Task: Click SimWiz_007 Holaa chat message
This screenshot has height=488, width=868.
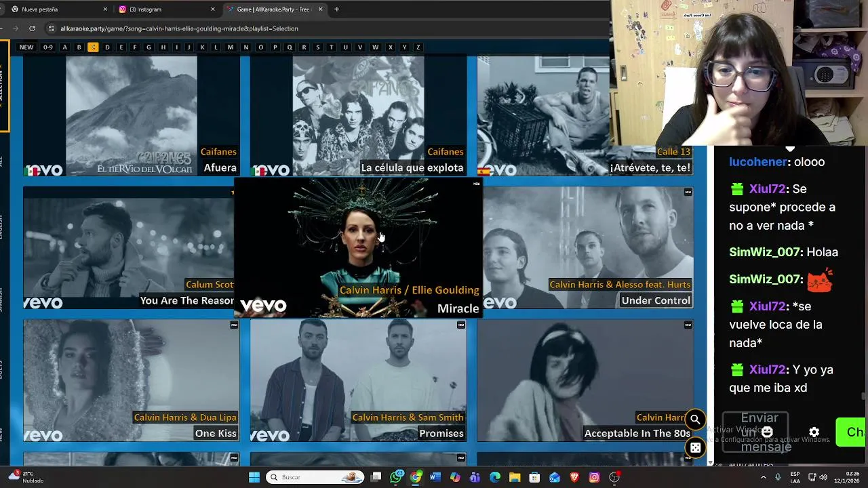Action: pyautogui.click(x=784, y=252)
